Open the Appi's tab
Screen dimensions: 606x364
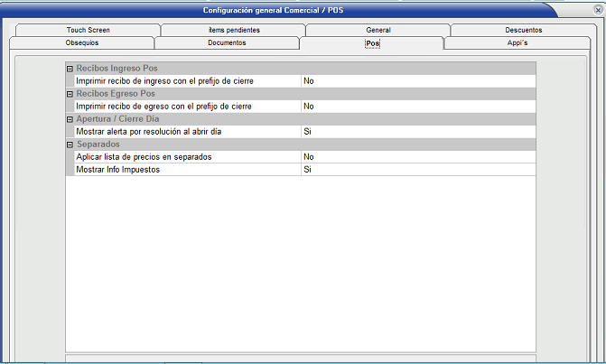click(518, 42)
